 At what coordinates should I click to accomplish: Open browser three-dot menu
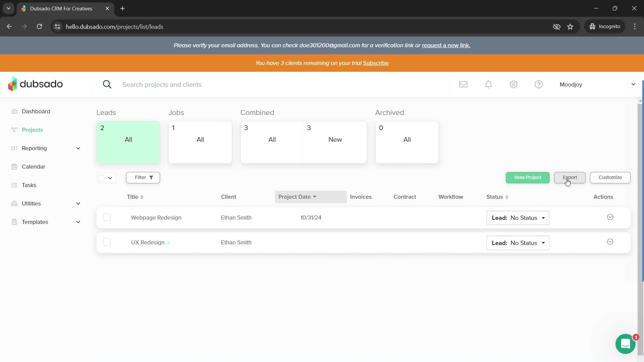[x=635, y=26]
